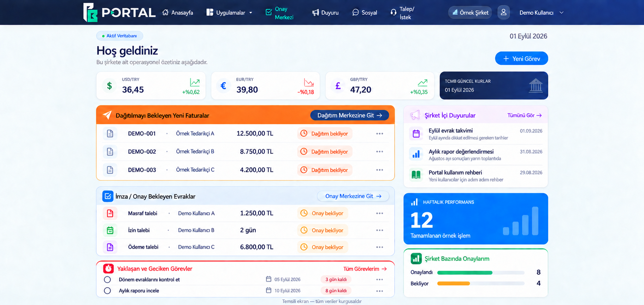Click the euro sign EUR/TRY icon
This screenshot has height=305, width=644.
tap(223, 86)
